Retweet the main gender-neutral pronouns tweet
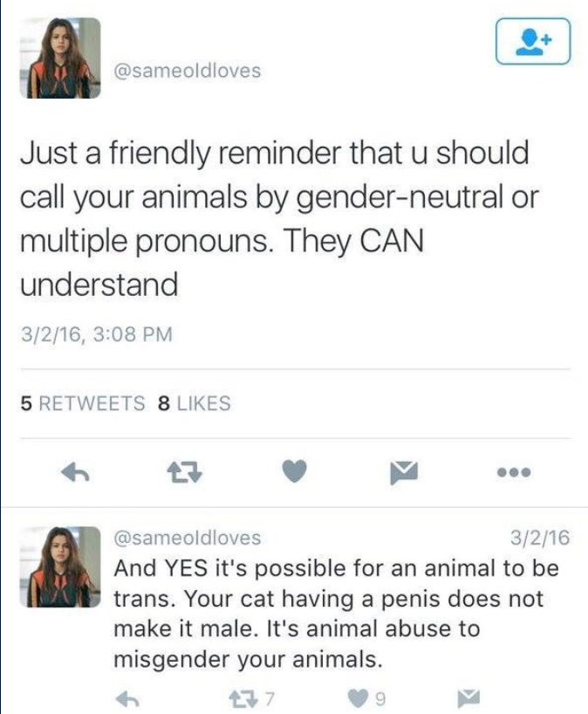This screenshot has height=714, width=588. click(x=186, y=472)
